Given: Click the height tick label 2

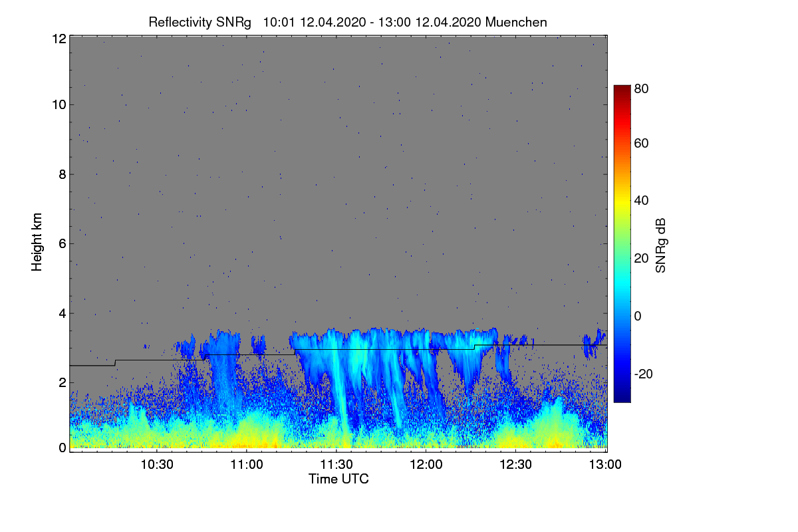Looking at the screenshot, I should [x=63, y=382].
